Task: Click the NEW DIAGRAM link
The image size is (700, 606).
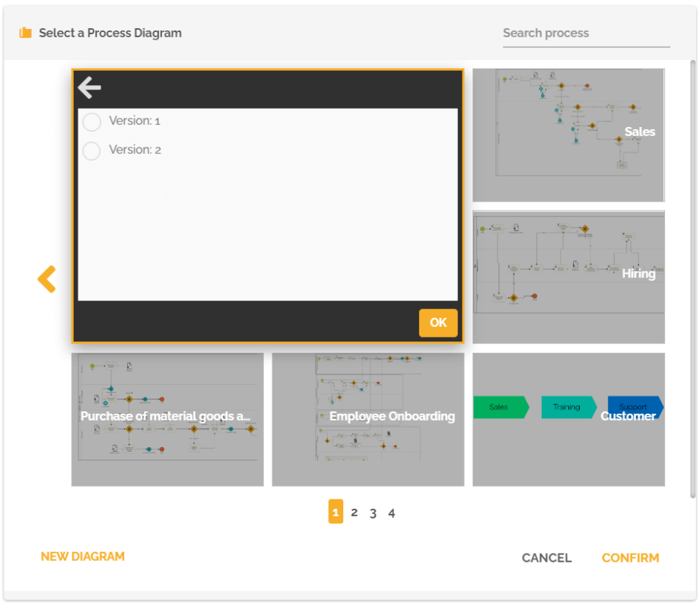Action: click(x=83, y=557)
